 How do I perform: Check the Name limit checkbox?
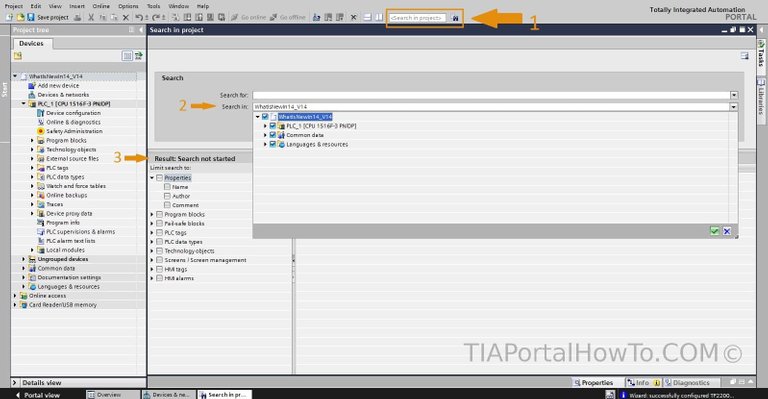click(168, 187)
